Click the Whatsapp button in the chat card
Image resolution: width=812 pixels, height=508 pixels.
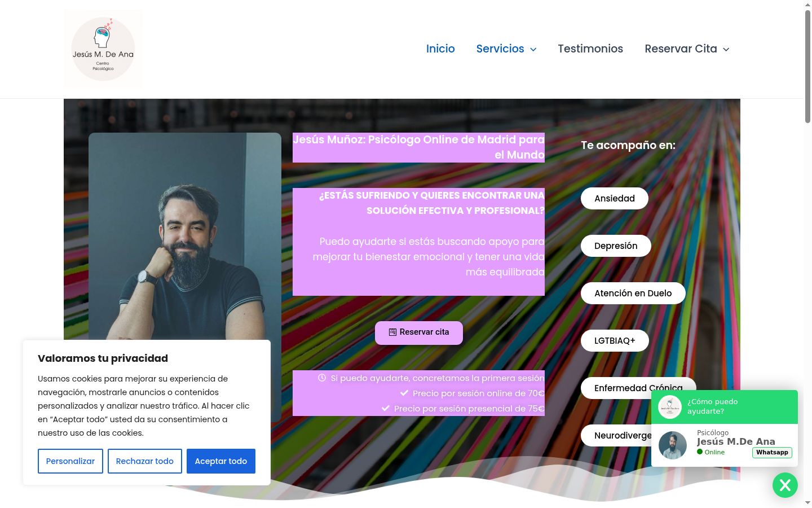tap(772, 452)
